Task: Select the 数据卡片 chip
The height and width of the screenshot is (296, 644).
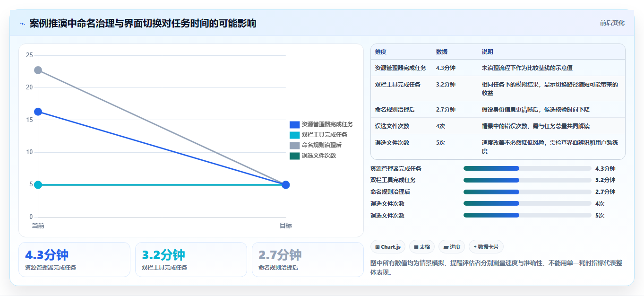Action: [x=486, y=247]
